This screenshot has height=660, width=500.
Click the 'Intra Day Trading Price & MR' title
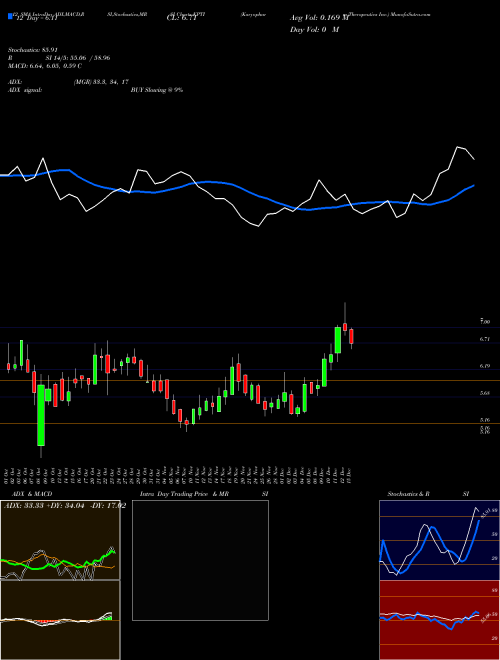pyautogui.click(x=184, y=494)
